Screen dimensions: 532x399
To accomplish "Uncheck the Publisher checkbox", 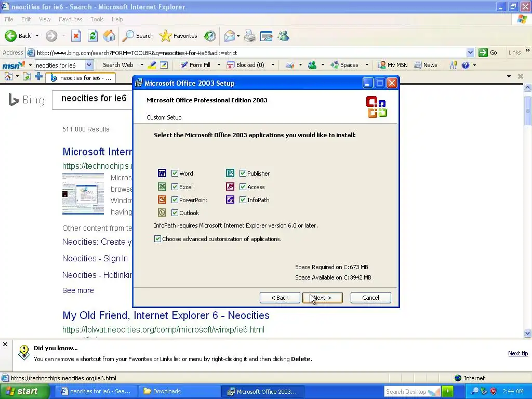I will (x=243, y=174).
